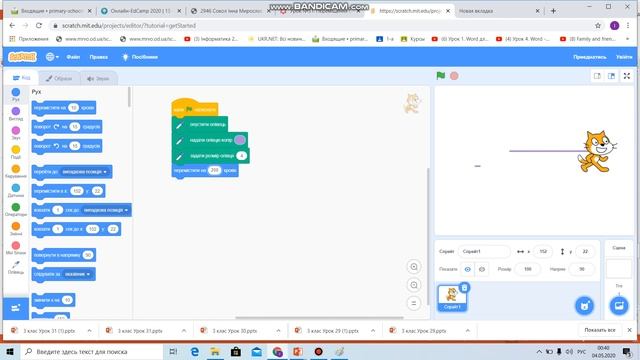Click the red stop button
The width and height of the screenshot is (640, 360).
click(x=454, y=76)
